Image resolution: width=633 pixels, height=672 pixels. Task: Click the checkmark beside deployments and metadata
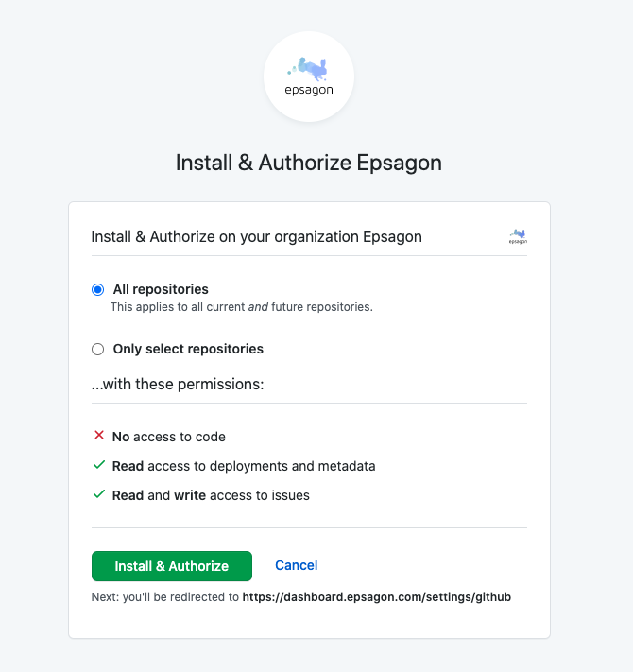(99, 465)
